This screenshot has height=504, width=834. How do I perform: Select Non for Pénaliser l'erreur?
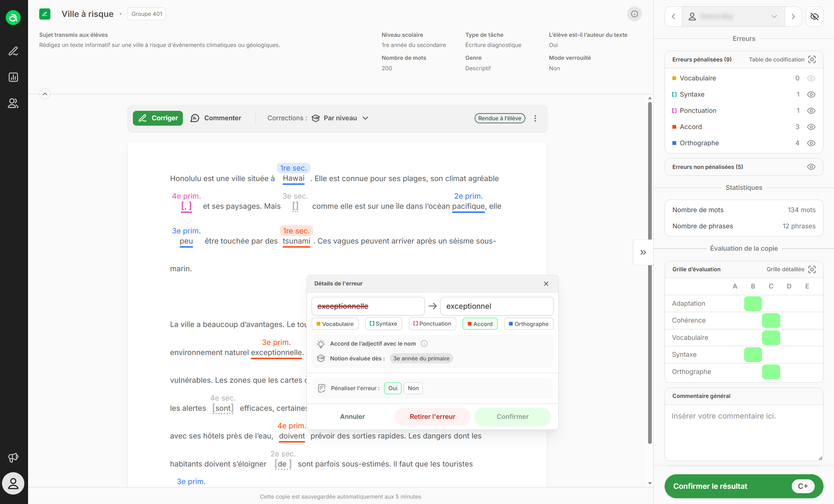(x=413, y=388)
